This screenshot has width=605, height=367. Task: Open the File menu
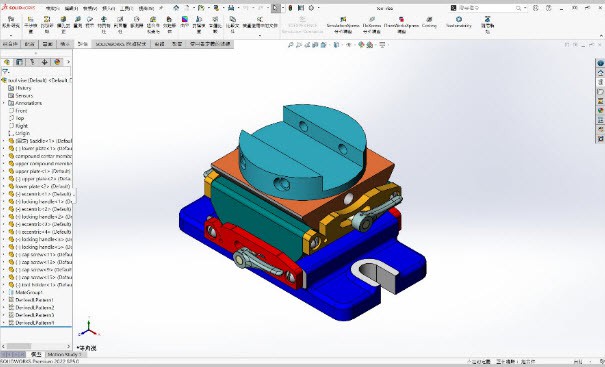pyautogui.click(x=52, y=8)
